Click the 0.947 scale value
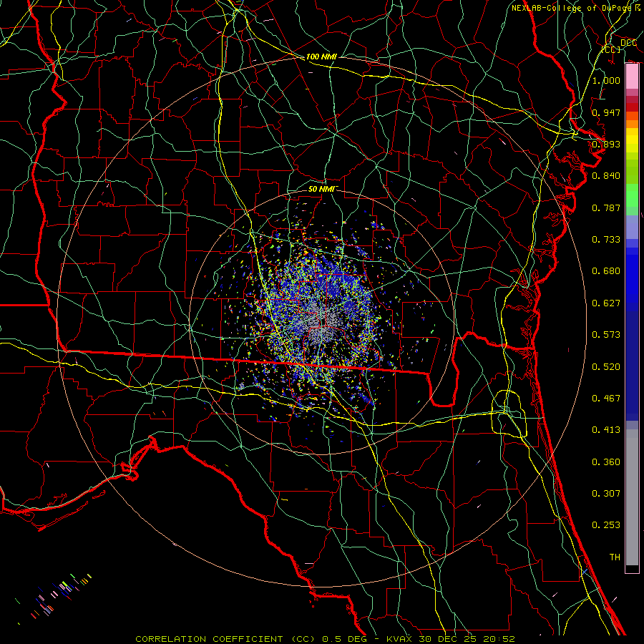 pos(606,112)
